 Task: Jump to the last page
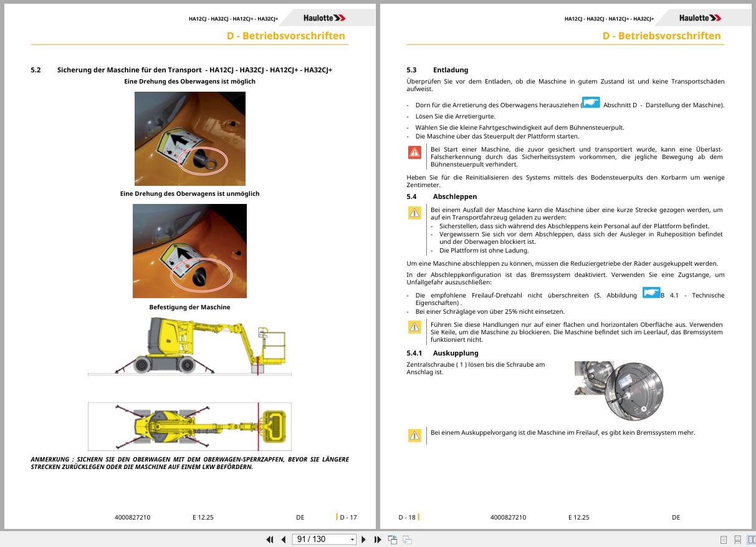[x=377, y=540]
